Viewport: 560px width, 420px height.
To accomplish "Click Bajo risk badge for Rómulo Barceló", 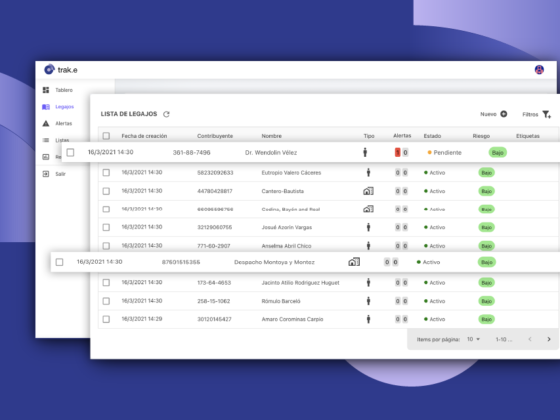I will coord(486,301).
